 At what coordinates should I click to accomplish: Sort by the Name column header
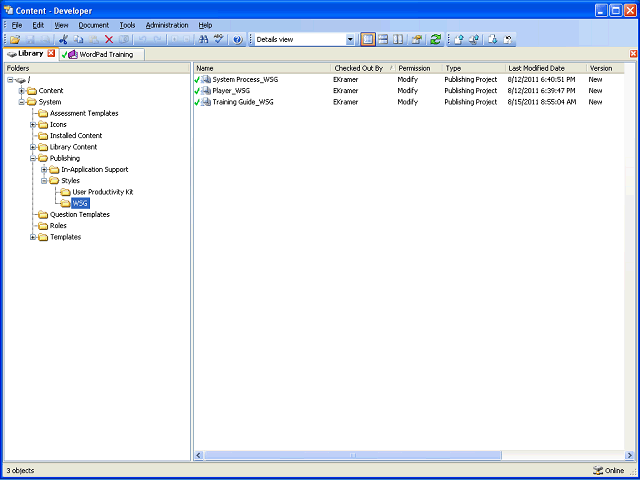(262, 68)
